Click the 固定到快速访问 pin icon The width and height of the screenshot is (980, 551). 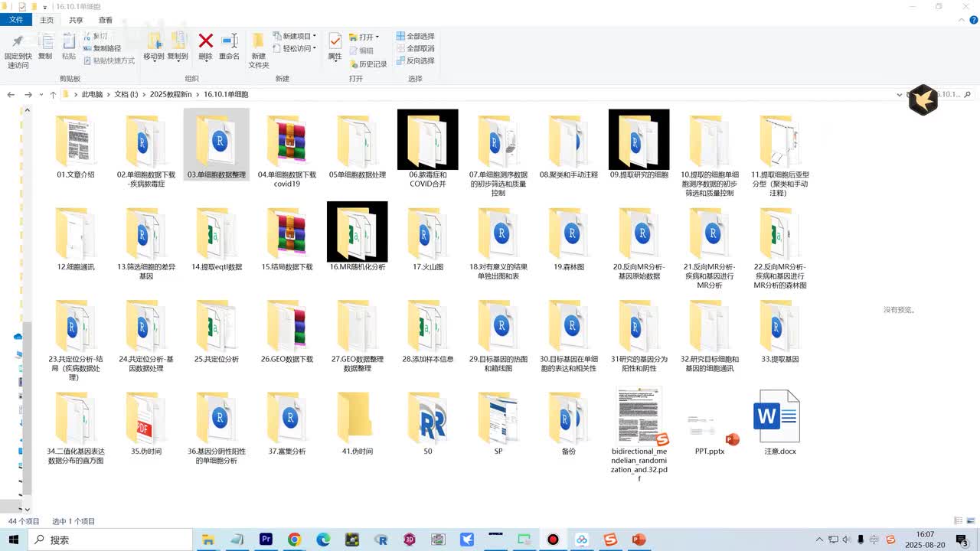[x=18, y=41]
